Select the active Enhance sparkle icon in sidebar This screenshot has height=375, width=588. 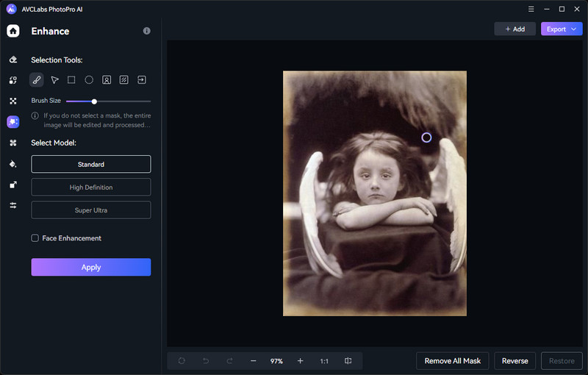coord(13,122)
